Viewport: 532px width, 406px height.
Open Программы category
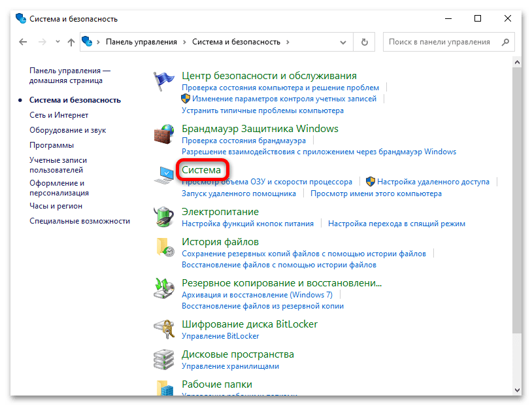coord(52,145)
